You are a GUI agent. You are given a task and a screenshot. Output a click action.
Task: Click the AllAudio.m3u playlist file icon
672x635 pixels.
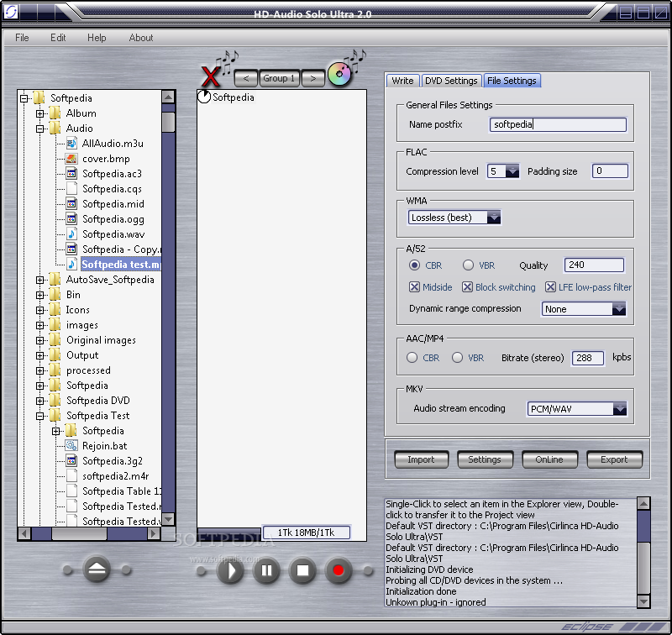pos(71,143)
